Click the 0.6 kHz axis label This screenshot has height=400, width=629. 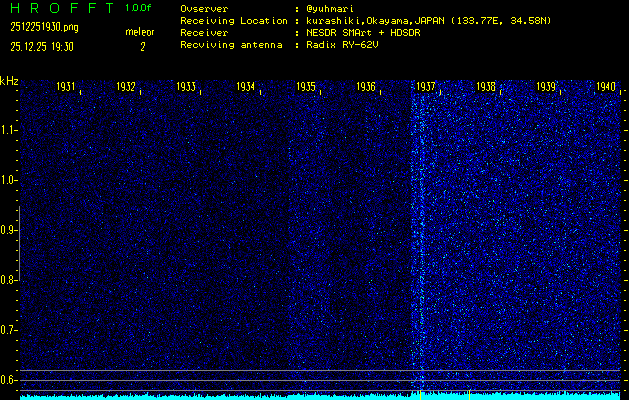7,380
